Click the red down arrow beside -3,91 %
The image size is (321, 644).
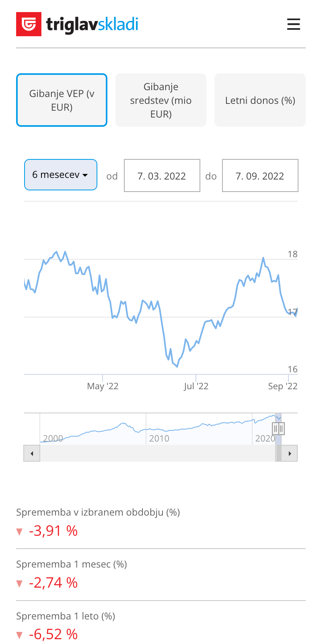19,532
